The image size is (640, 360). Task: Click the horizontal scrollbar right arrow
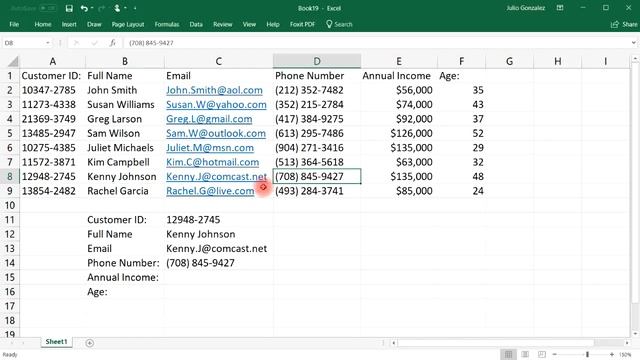click(x=627, y=343)
